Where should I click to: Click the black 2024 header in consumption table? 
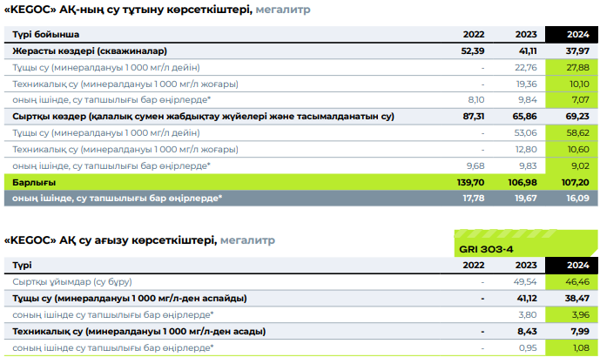575,35
